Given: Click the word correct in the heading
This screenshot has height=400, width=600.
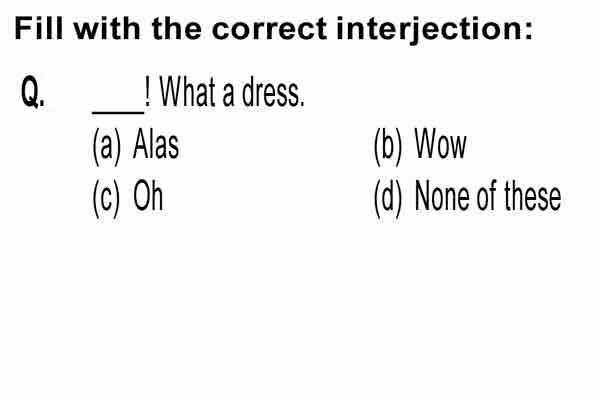Looking at the screenshot, I should (x=269, y=30).
